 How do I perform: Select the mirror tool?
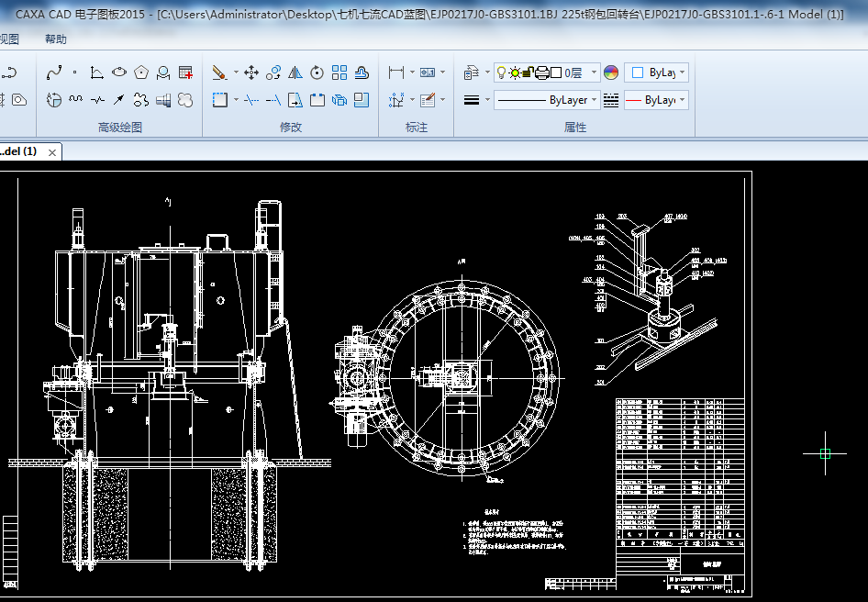click(x=295, y=72)
